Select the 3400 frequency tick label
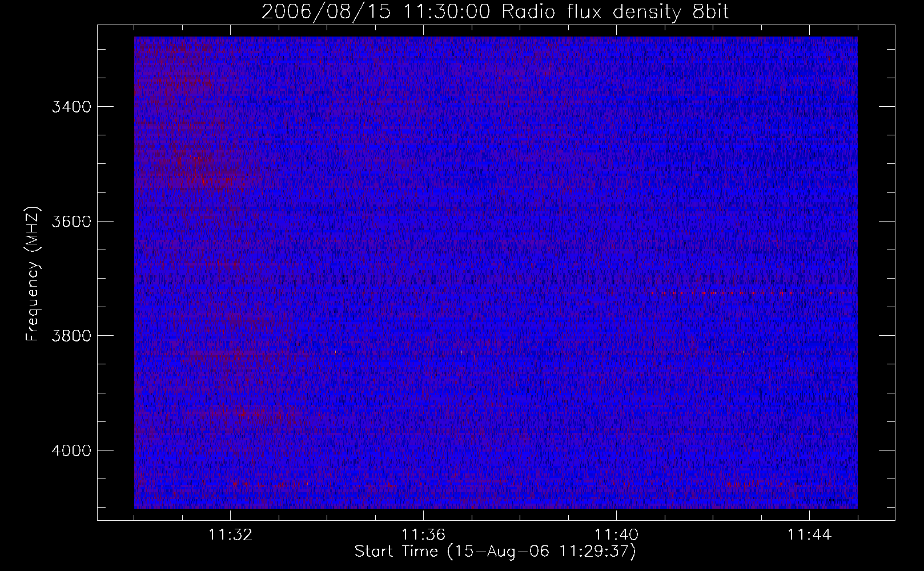 pyautogui.click(x=71, y=107)
